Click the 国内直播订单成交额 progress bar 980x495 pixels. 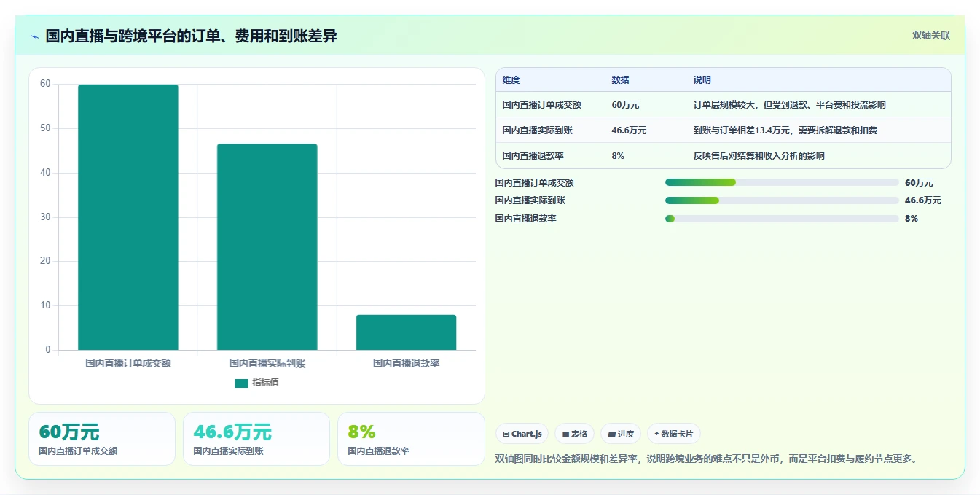coord(782,182)
